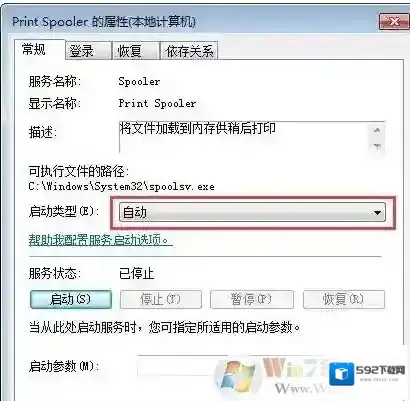Click the 停止(T) button
Screen dimensions: 410x401
(x=161, y=299)
